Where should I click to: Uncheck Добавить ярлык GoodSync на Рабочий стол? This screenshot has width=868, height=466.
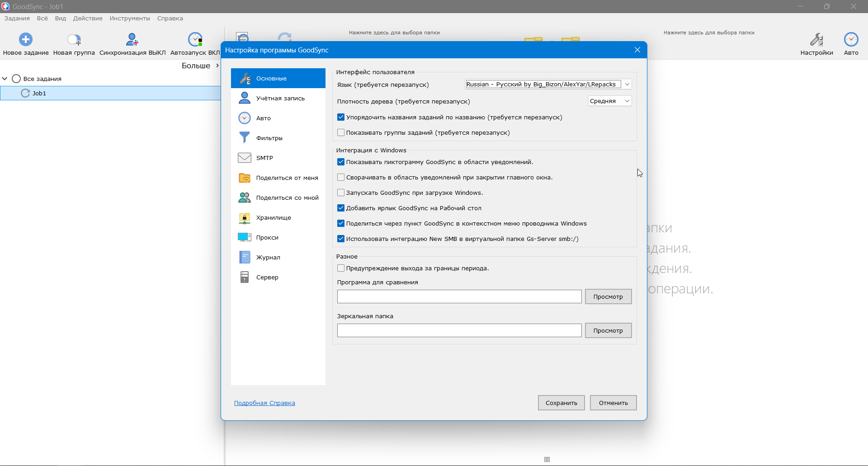click(341, 208)
